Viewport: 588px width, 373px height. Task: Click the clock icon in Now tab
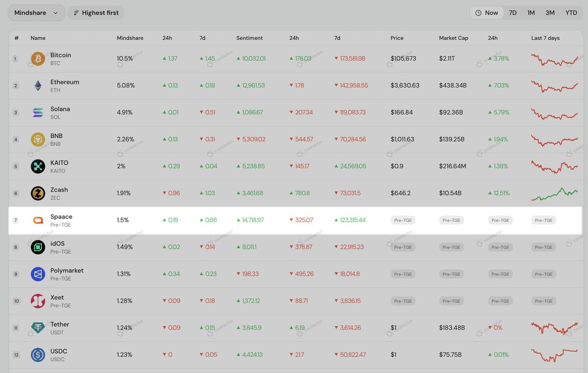[479, 13]
